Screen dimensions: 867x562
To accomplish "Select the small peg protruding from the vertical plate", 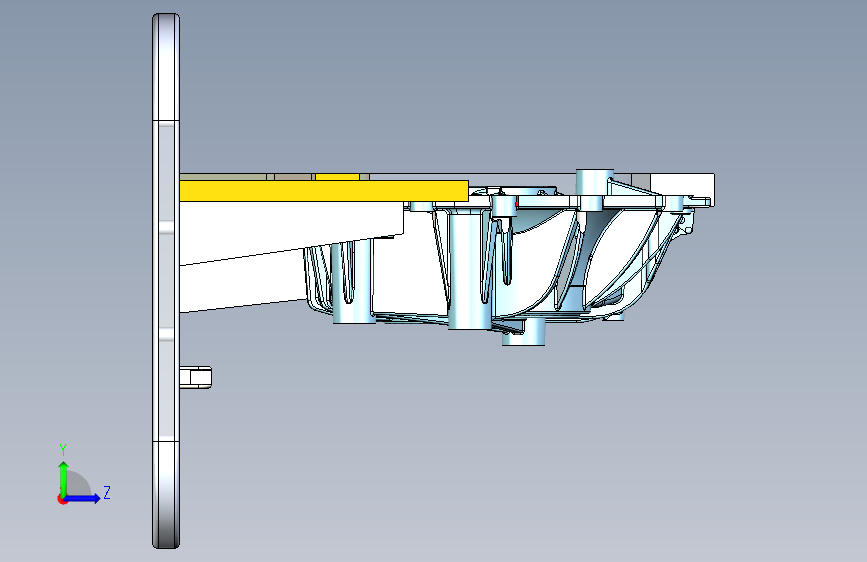I will (196, 377).
